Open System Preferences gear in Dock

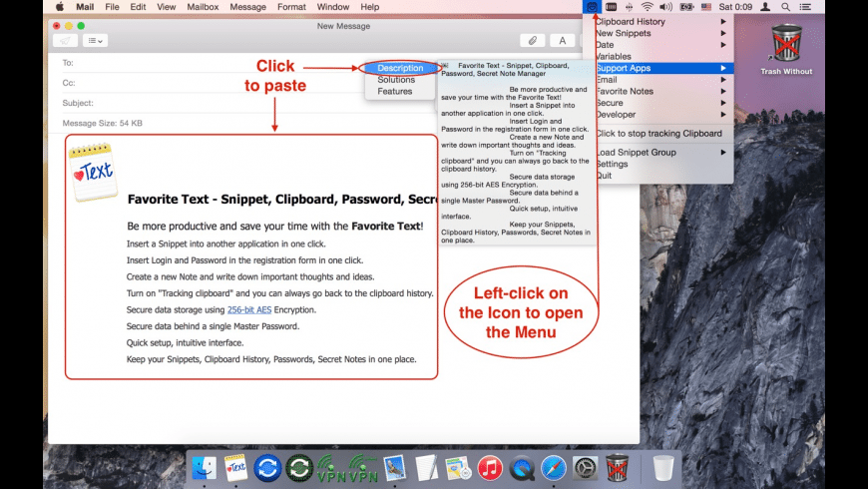coord(585,468)
